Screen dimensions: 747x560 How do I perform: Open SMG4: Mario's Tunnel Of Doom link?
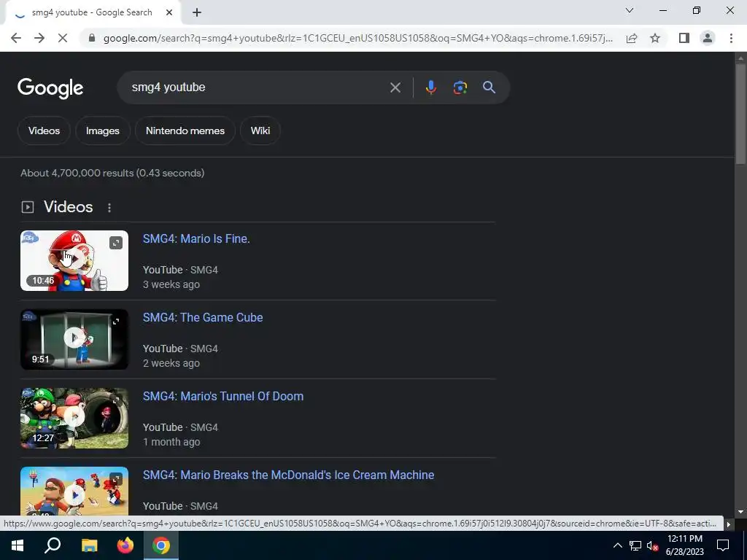223,396
